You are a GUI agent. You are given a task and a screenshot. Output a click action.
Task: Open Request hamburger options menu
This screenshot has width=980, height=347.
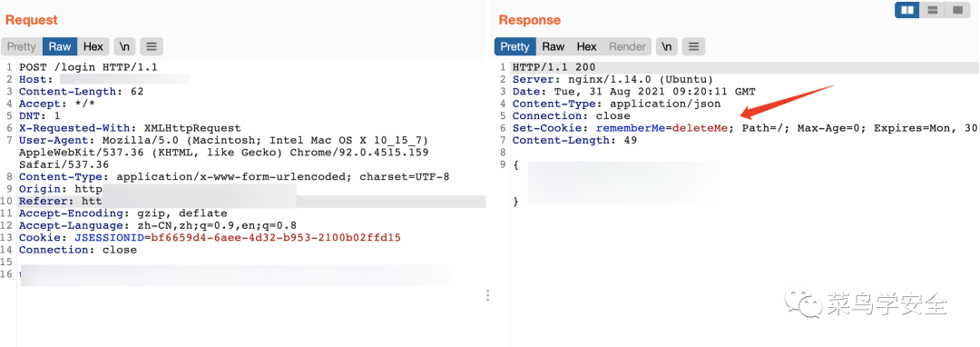[x=152, y=46]
